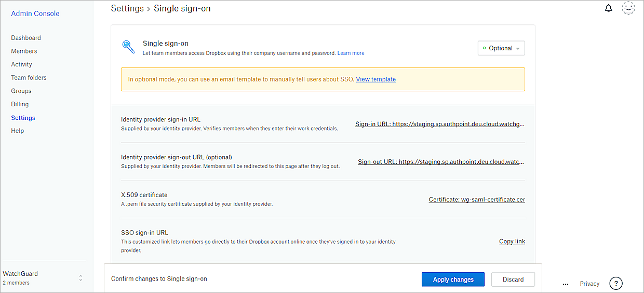This screenshot has height=293, width=644.
Task: Click the Apply changes button
Action: pos(453,280)
